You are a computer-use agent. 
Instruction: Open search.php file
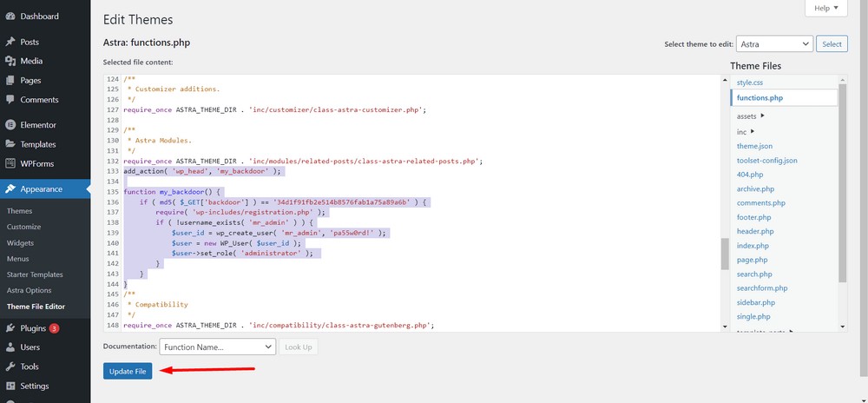(754, 274)
